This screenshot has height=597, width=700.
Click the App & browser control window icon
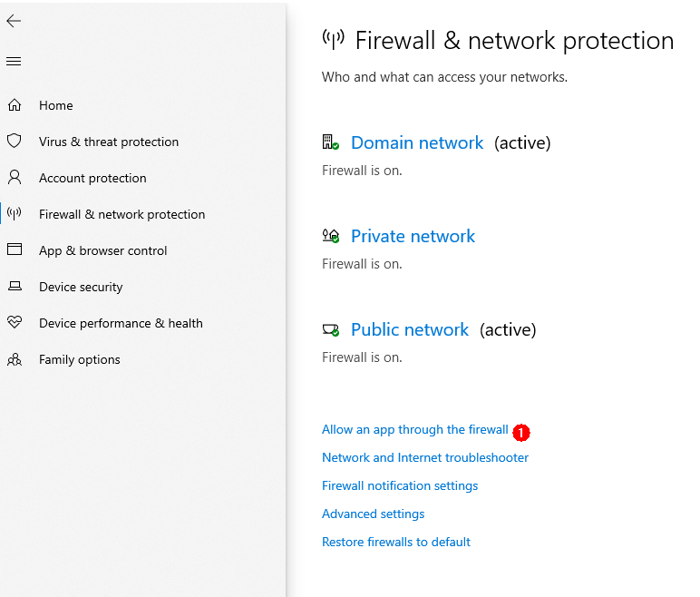pos(14,250)
